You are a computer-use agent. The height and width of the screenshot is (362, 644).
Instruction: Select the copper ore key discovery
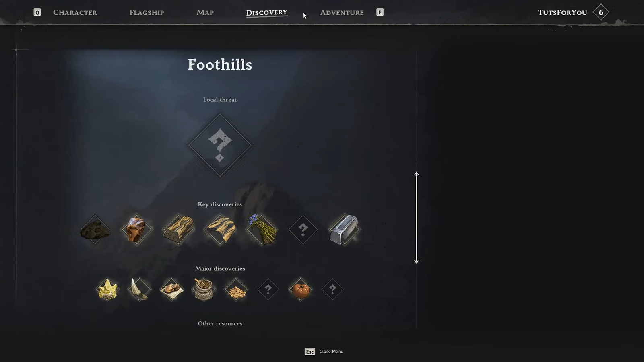pos(136,230)
